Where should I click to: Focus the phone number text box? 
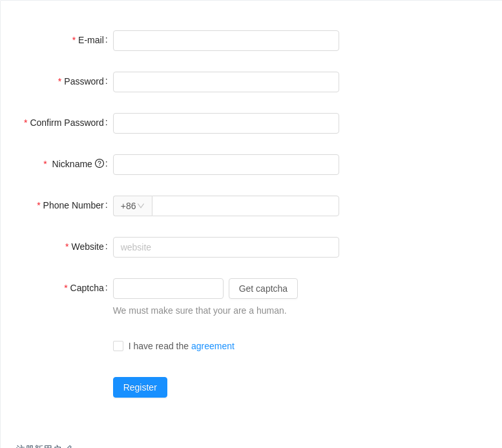click(x=246, y=206)
